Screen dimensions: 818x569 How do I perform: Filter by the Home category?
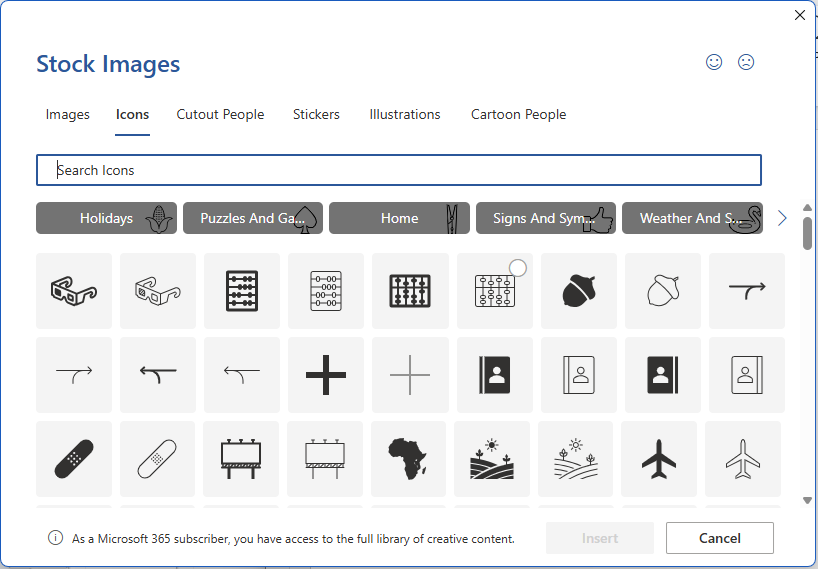point(400,218)
